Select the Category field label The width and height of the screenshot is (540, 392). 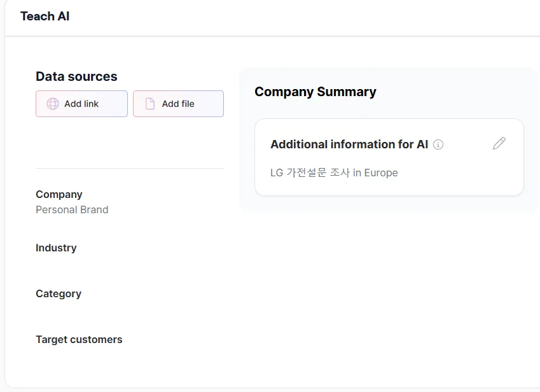click(x=59, y=293)
